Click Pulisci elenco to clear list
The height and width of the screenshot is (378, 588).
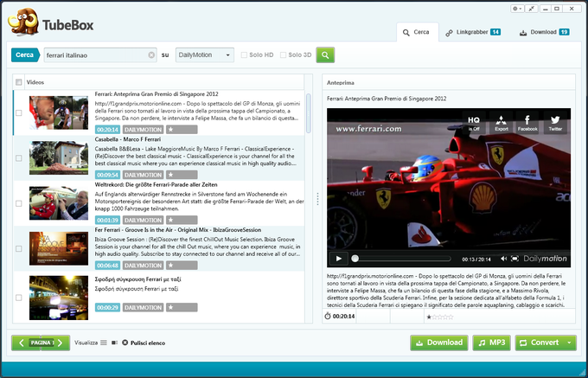click(144, 343)
